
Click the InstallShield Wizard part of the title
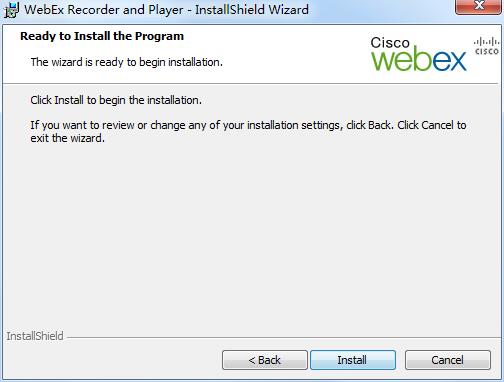coord(252,10)
